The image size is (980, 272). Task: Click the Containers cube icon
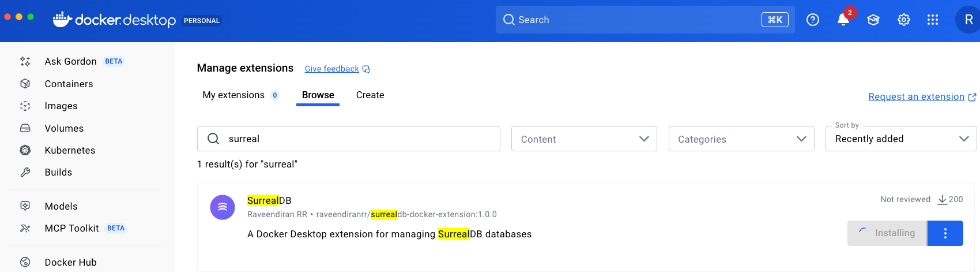(25, 84)
